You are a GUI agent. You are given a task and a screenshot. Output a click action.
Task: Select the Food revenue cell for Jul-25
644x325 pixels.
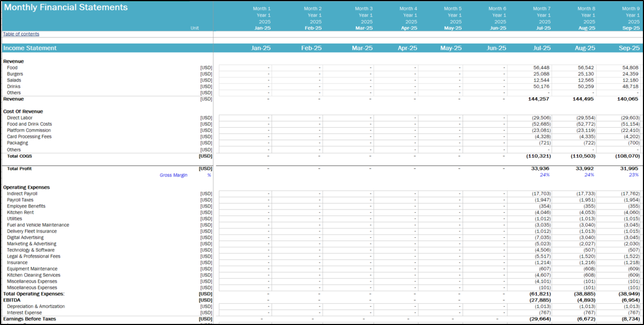point(541,67)
